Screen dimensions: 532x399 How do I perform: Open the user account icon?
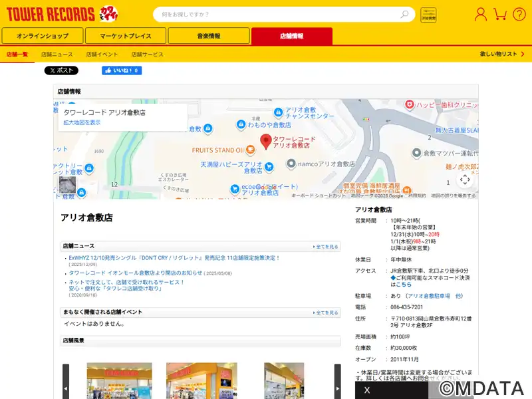(481, 14)
